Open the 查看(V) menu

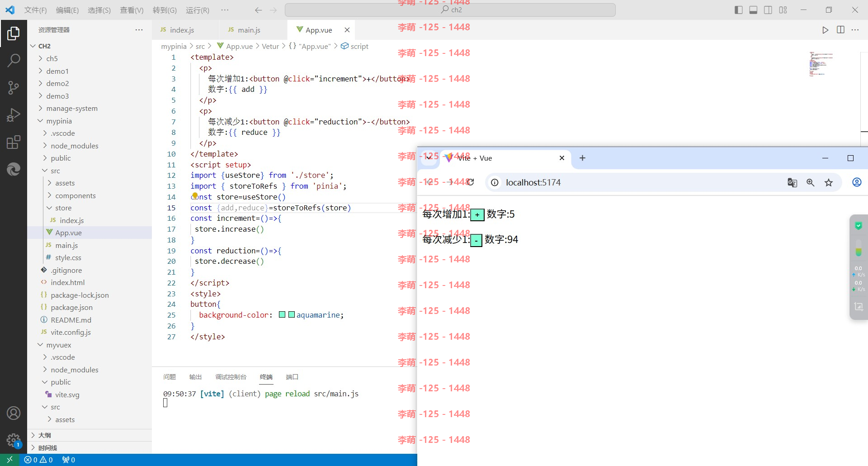click(x=132, y=10)
